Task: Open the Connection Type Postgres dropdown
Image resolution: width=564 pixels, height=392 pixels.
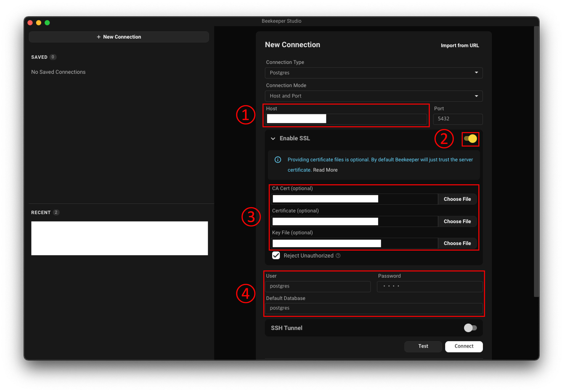Action: point(373,73)
